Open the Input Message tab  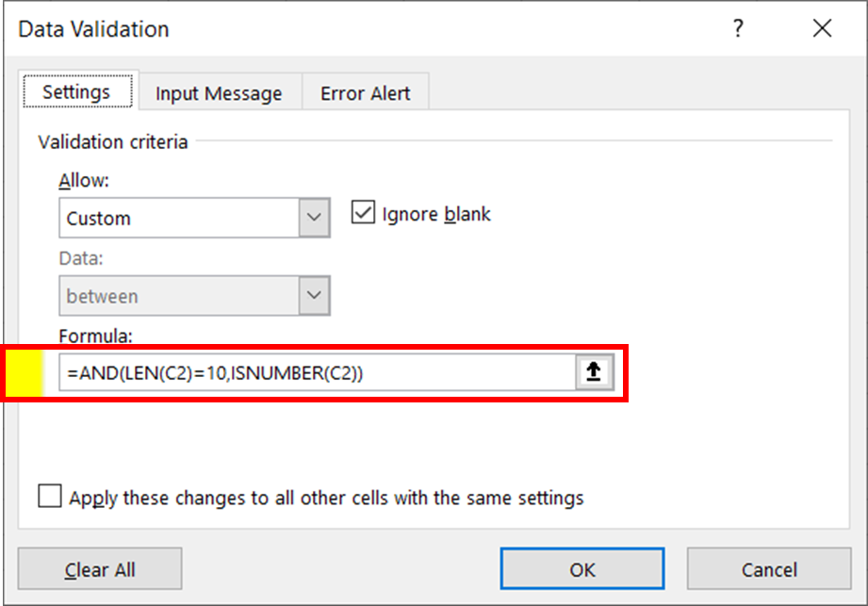(x=219, y=93)
